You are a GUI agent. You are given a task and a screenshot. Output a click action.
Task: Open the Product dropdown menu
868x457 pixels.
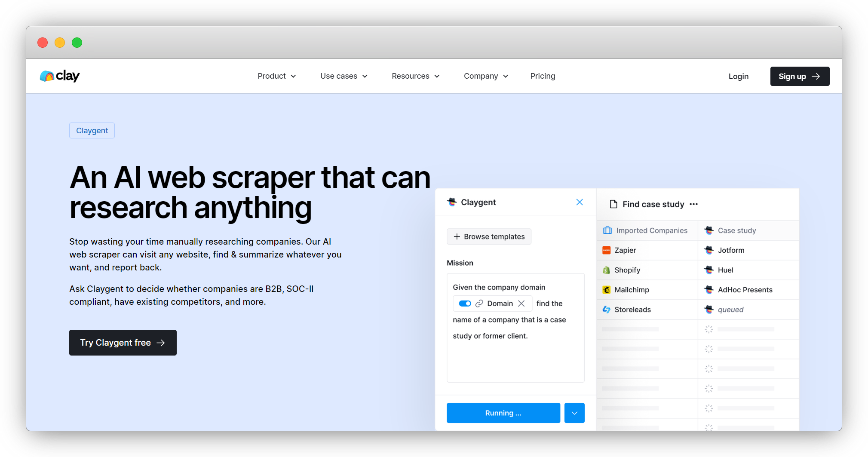(x=277, y=76)
